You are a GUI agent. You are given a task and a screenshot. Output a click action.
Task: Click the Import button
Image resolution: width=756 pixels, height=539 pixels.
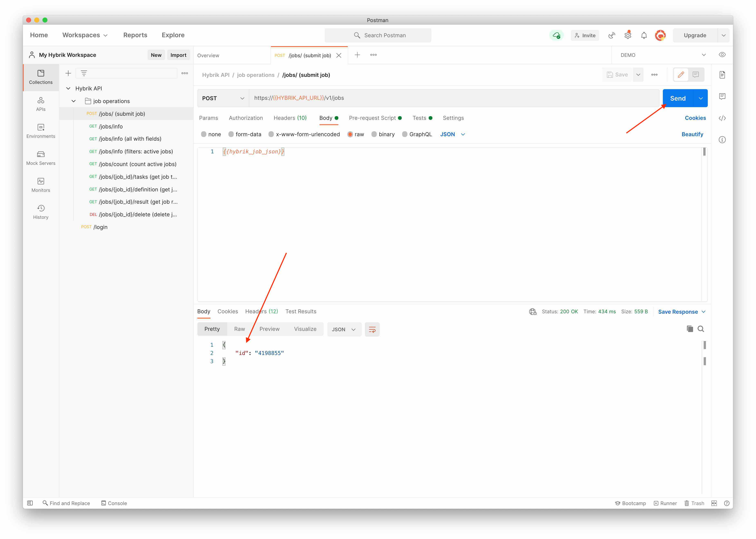[178, 55]
